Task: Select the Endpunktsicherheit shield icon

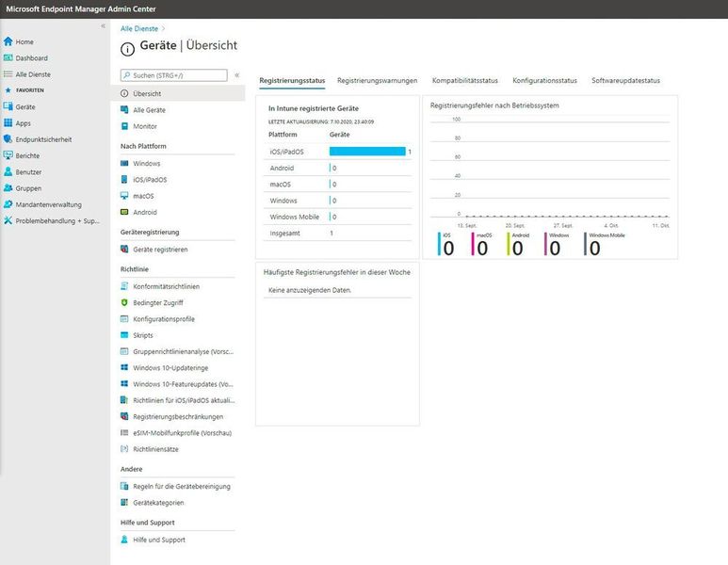Action: coord(8,139)
